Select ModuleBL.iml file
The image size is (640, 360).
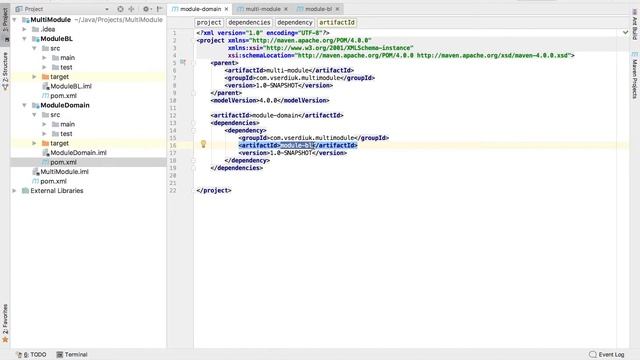click(71, 86)
